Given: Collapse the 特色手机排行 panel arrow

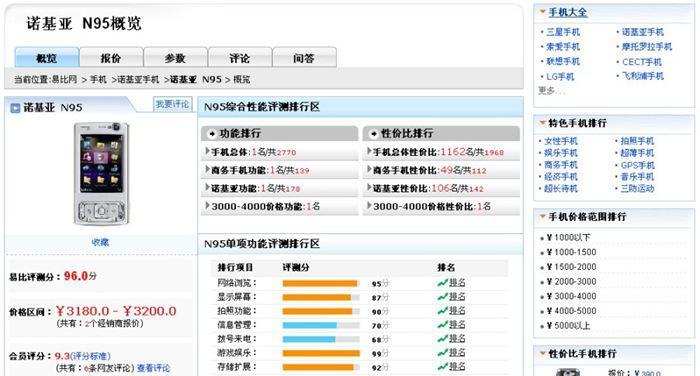Looking at the screenshot, I should (543, 122).
